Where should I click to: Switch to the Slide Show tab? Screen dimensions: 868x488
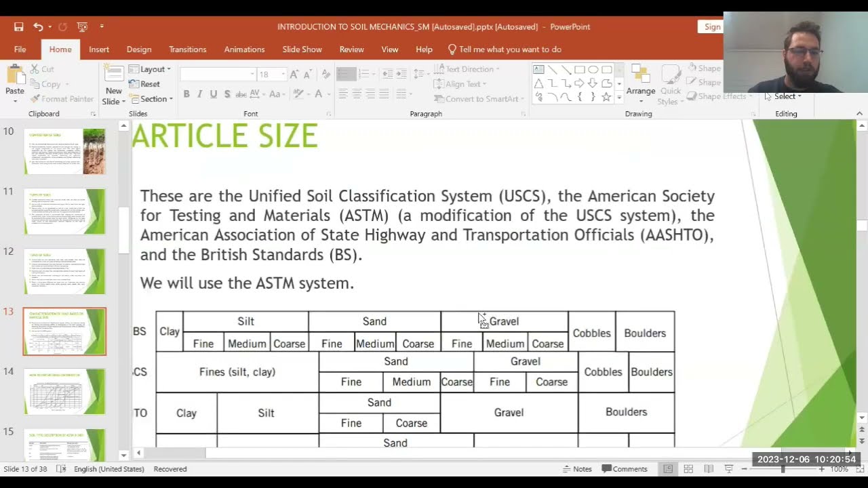tap(302, 49)
